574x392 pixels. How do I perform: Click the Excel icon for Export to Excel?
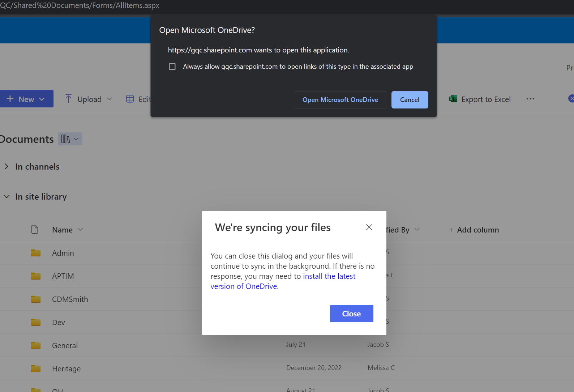453,99
